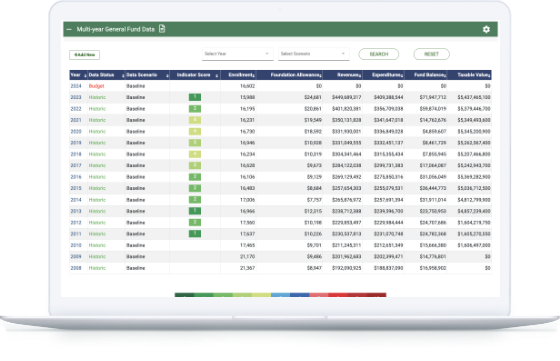Screen dimensions: 560x361
Task: Click the Add New button
Action: pos(85,55)
